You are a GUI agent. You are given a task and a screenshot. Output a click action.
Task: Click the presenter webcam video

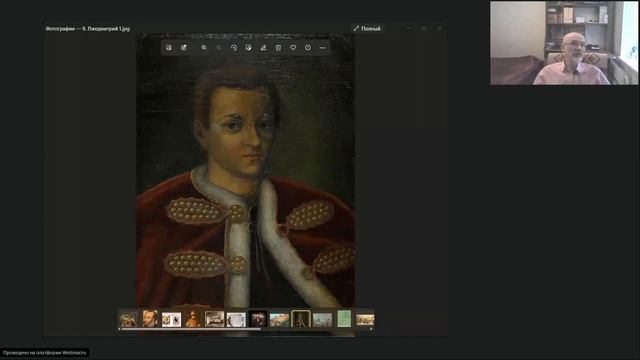coord(564,43)
